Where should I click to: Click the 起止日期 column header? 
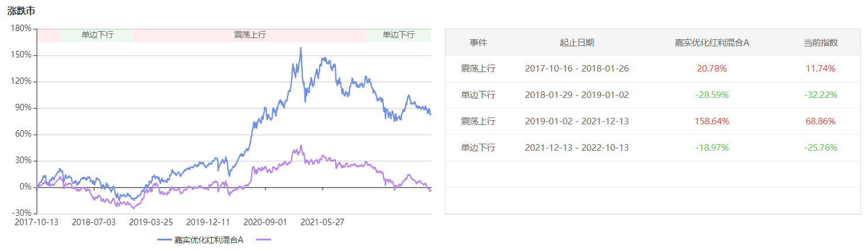click(577, 43)
